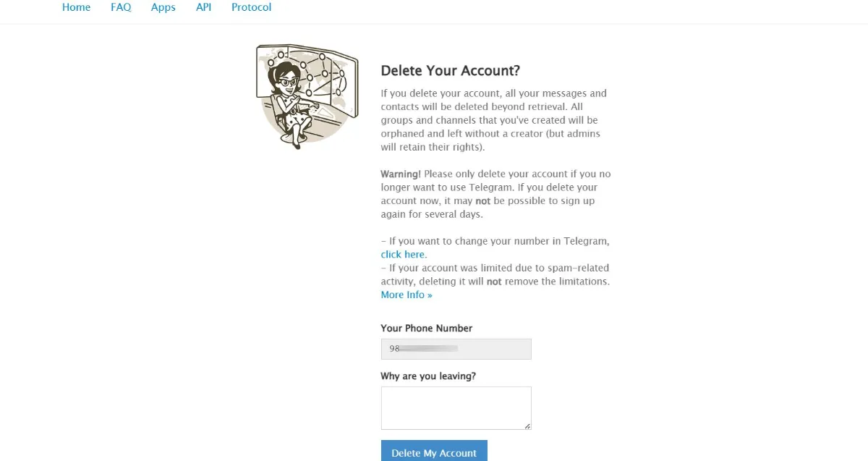Viewport: 868px width, 461px height.
Task: Click the Telegram illustration of woman at map
Action: click(x=307, y=96)
